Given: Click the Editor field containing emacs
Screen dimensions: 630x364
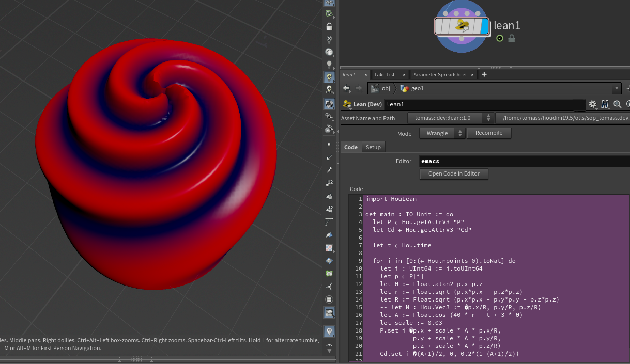Looking at the screenshot, I should point(525,161).
